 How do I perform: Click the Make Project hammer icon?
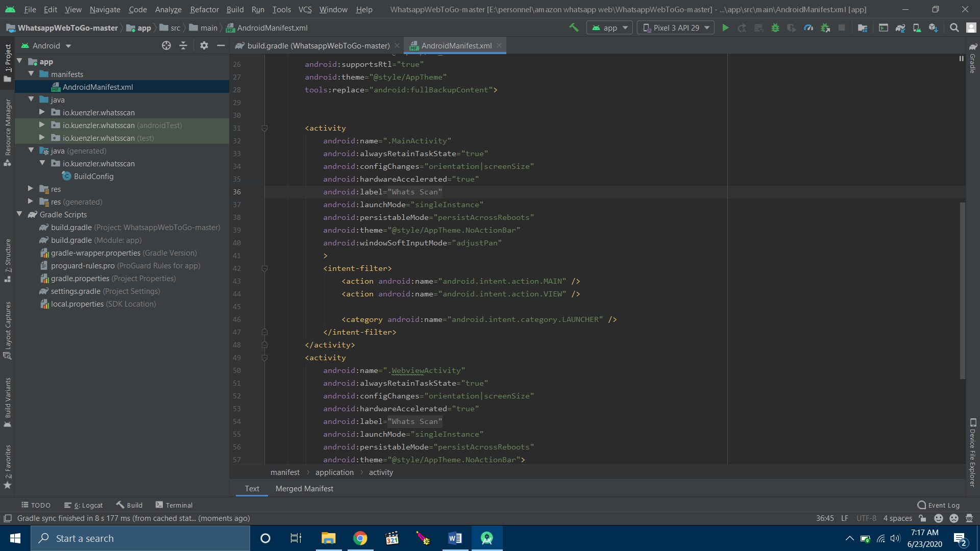click(574, 28)
